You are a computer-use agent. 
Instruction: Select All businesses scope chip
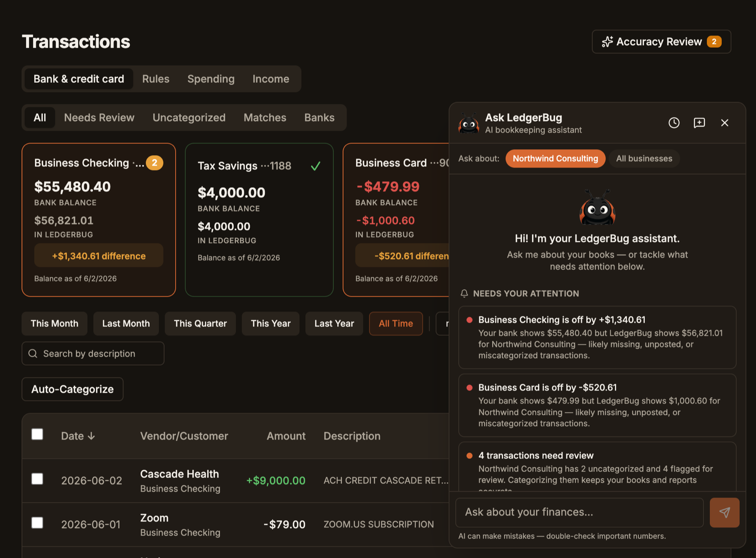(644, 158)
